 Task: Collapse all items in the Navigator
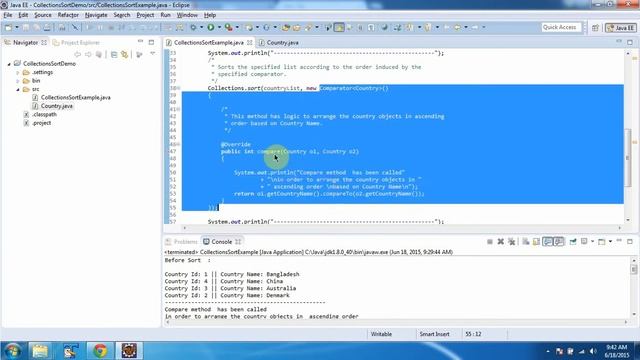point(114,54)
